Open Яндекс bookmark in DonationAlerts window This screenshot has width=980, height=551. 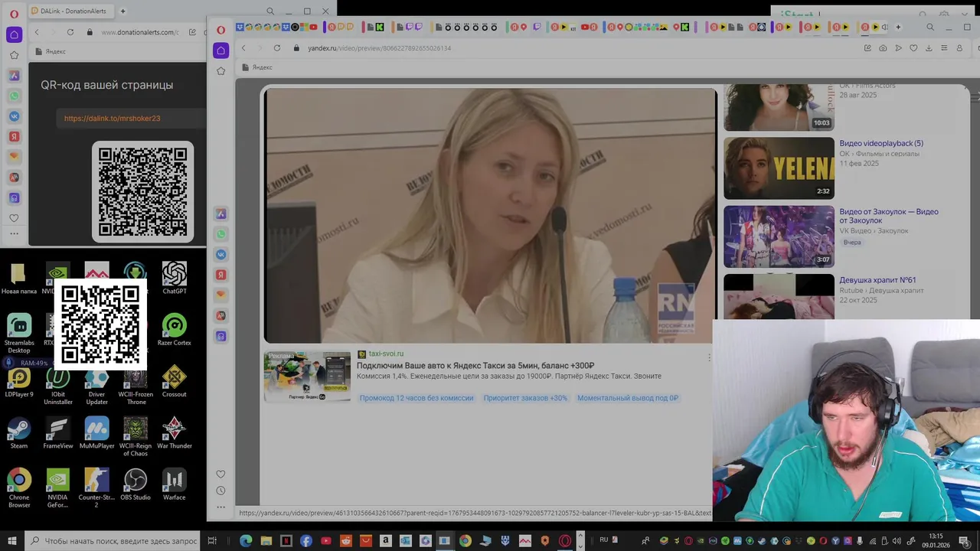(51, 51)
